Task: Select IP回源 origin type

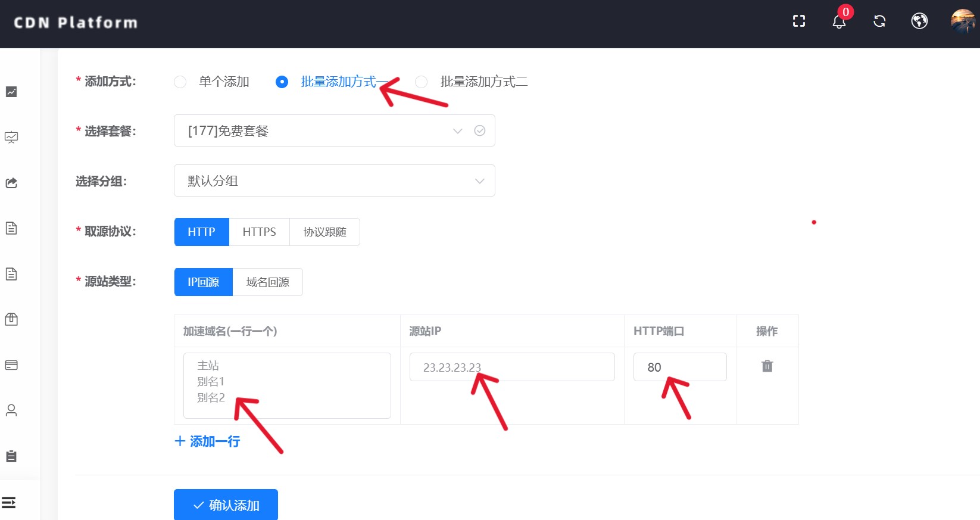Action: coord(204,282)
